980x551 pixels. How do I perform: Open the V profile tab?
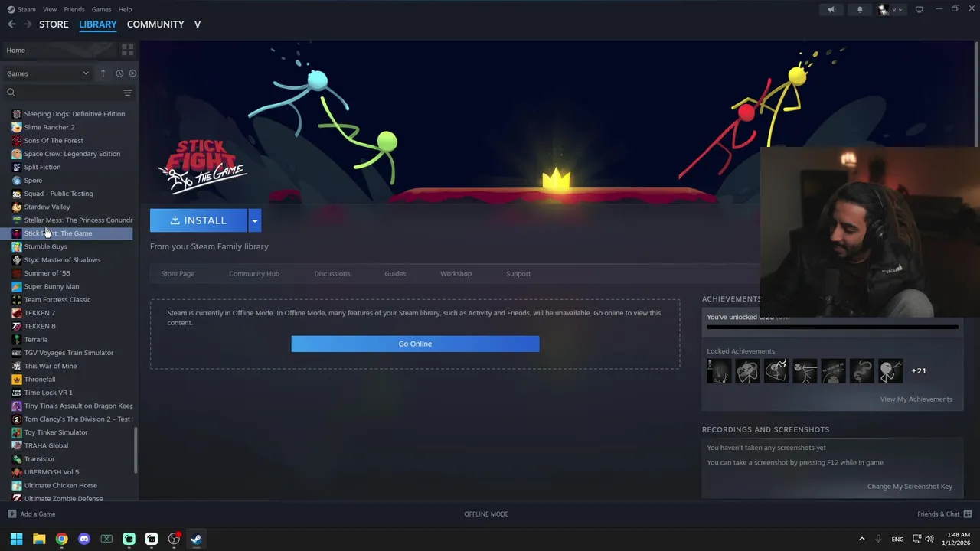click(198, 24)
